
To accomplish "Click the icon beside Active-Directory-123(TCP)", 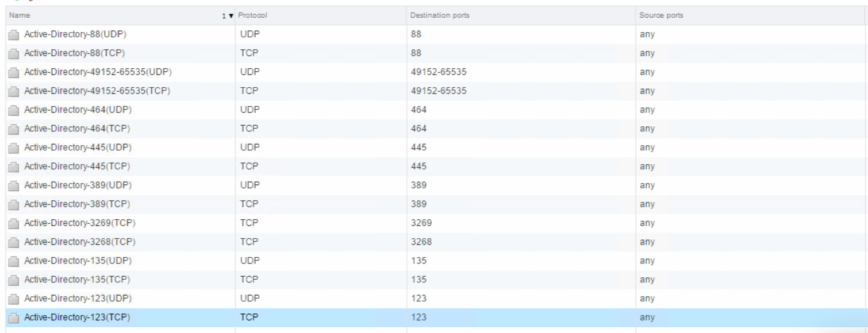I will [14, 318].
